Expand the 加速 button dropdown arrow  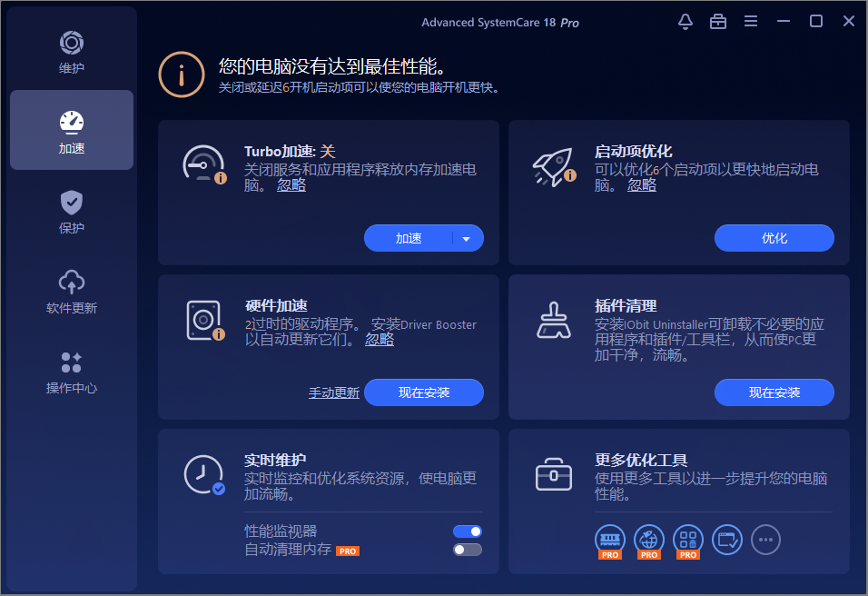click(466, 239)
